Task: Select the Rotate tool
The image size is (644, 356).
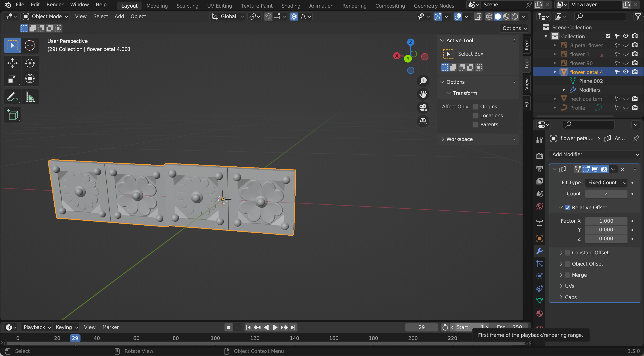Action: coord(30,63)
